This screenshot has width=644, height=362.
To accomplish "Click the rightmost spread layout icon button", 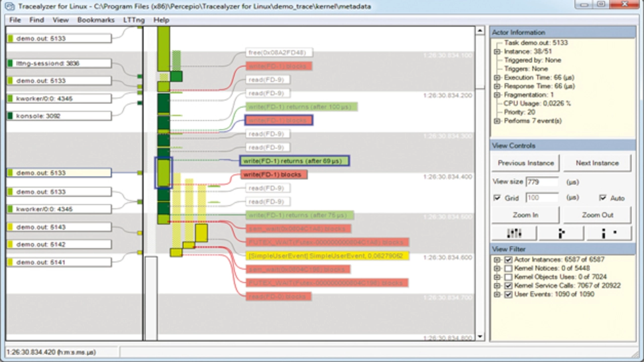I will [609, 233].
